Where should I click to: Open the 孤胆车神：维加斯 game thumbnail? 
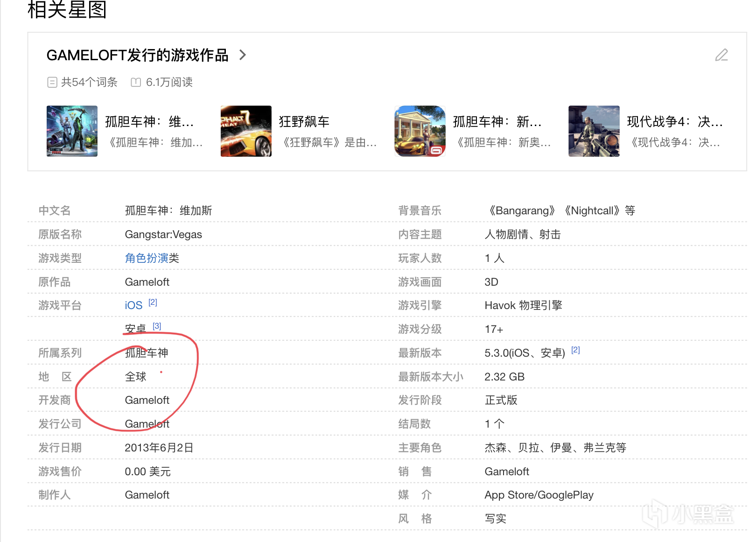tap(72, 131)
